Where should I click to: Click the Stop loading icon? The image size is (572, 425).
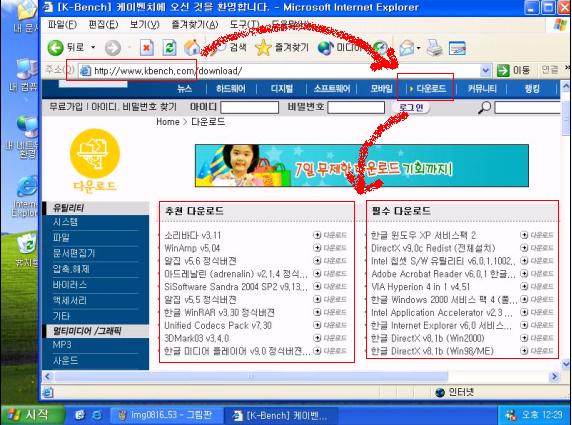click(x=147, y=48)
